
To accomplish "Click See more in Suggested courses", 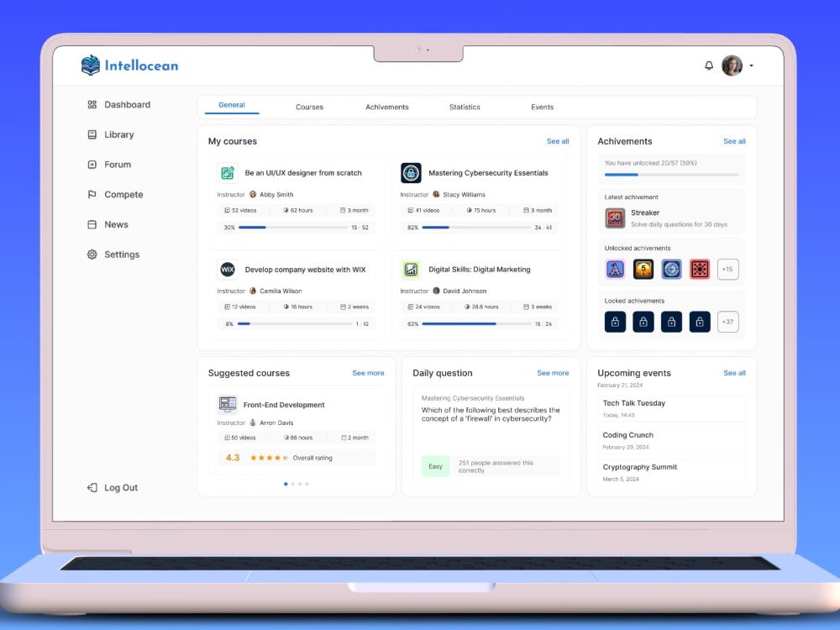I will click(x=368, y=373).
